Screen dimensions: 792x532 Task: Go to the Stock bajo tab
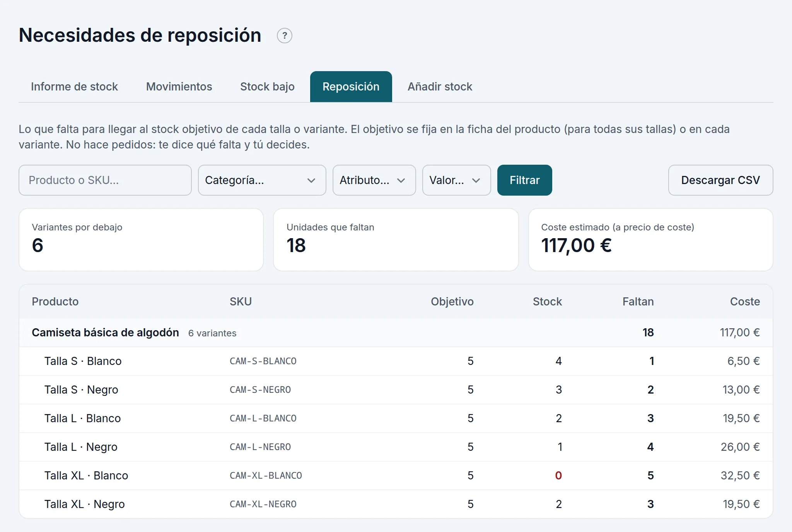point(267,87)
